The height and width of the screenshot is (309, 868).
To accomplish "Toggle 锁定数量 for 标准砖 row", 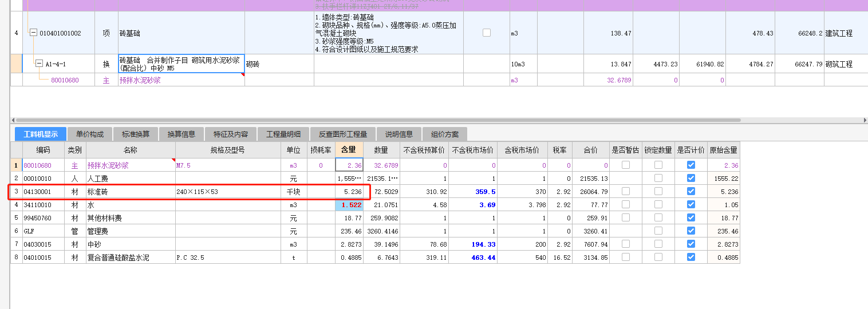I will (658, 191).
